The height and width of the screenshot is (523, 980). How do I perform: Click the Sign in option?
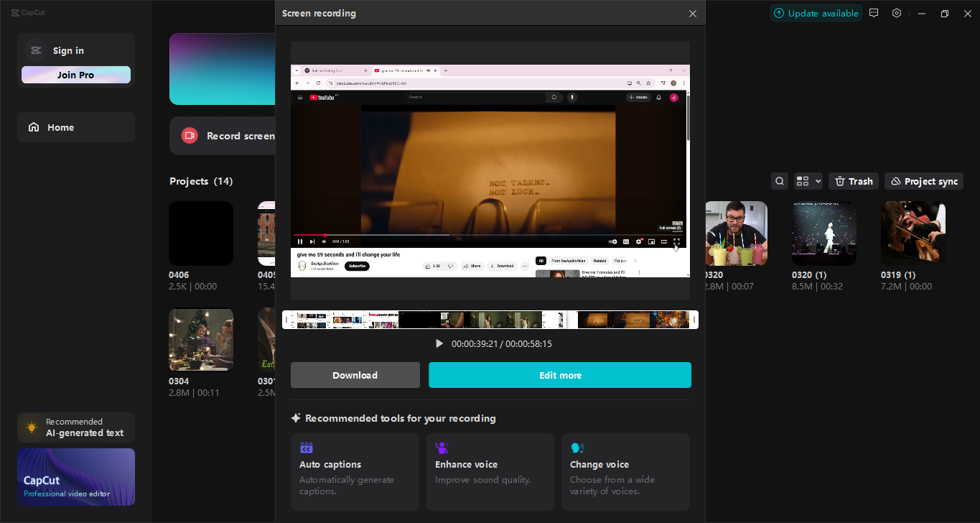click(x=68, y=50)
